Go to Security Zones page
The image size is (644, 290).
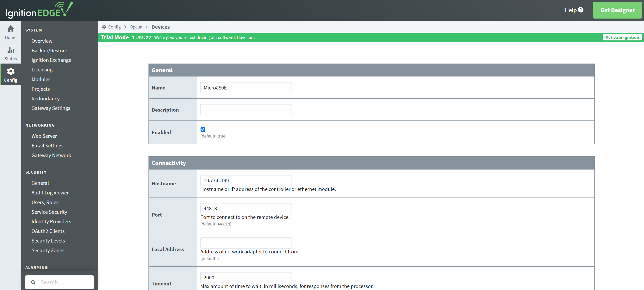pyautogui.click(x=48, y=250)
